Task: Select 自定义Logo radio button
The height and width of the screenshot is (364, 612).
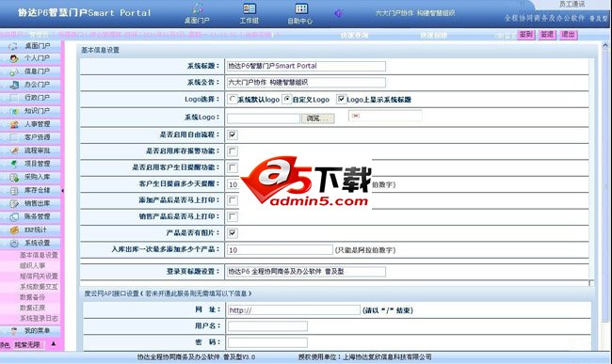Action: pos(287,100)
